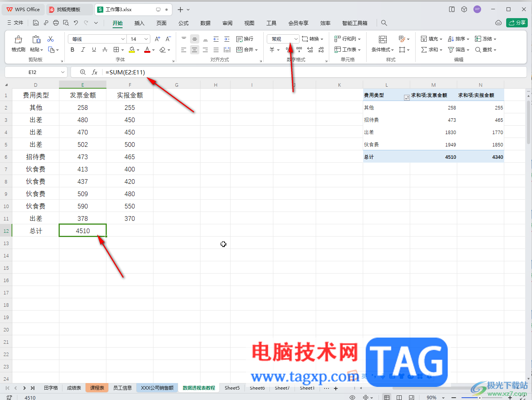
Task: Click the last sheet navigation arrow
Action: pos(32,388)
